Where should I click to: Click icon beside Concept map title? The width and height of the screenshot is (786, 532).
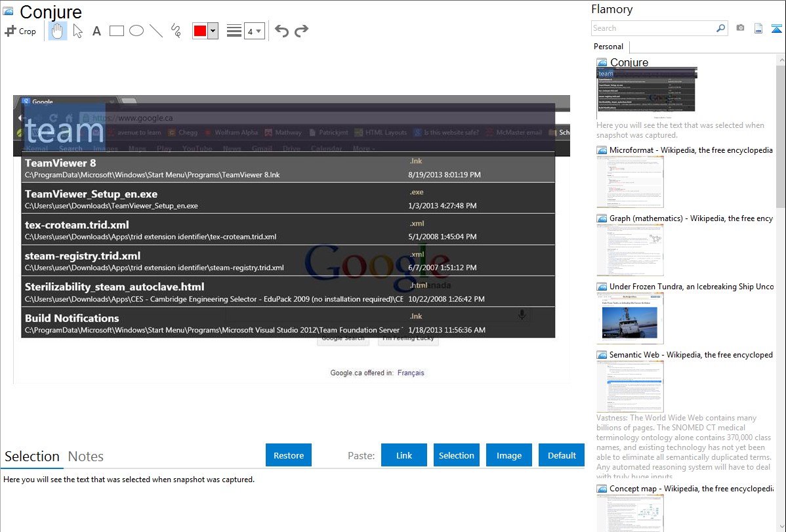pos(602,488)
